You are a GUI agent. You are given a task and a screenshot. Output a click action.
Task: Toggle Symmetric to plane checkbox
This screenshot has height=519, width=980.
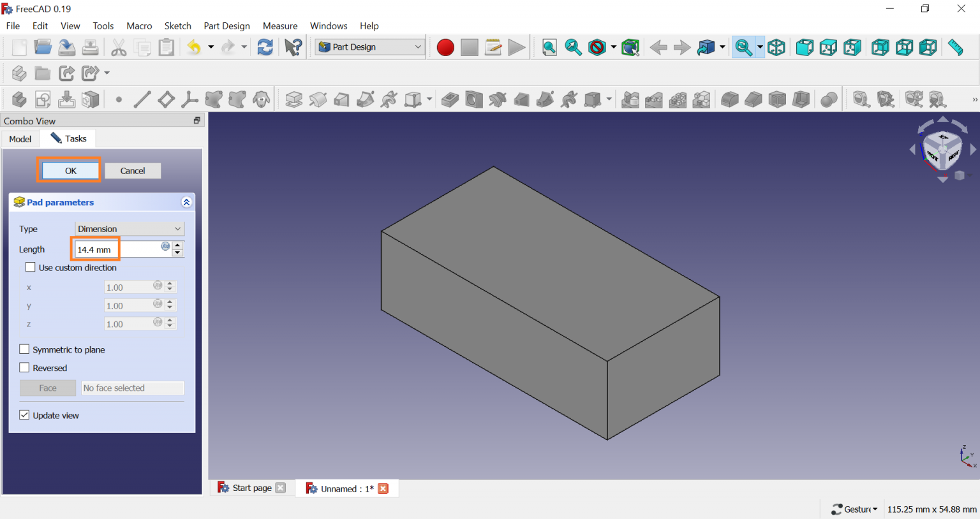coord(25,349)
